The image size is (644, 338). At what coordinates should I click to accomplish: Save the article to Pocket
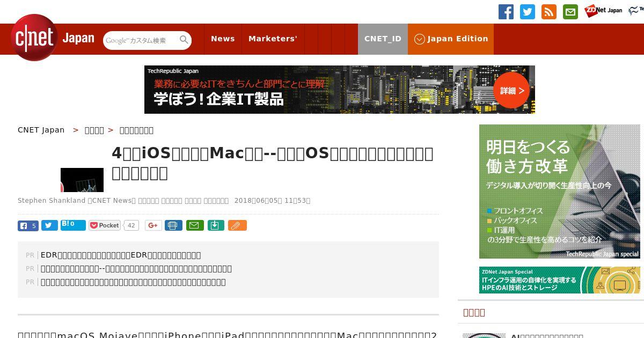105,225
